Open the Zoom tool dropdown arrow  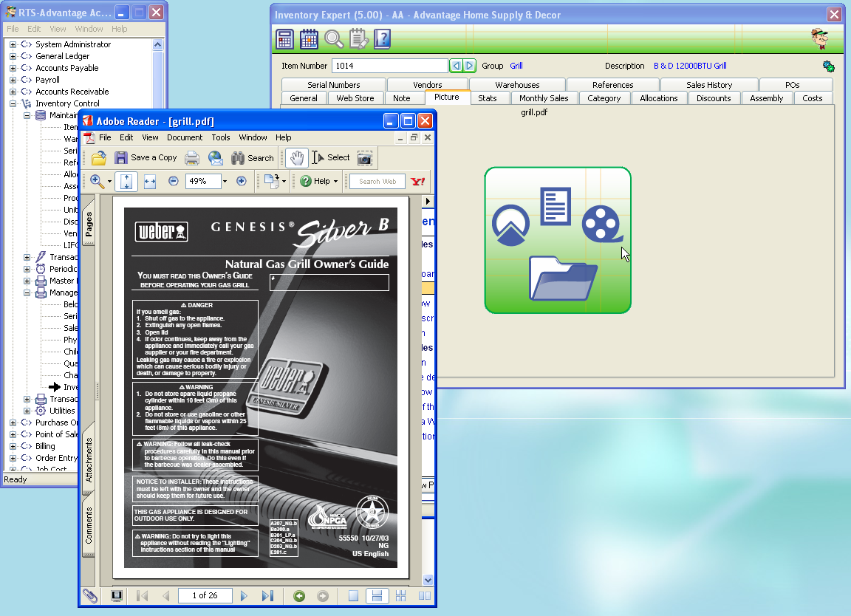[109, 181]
